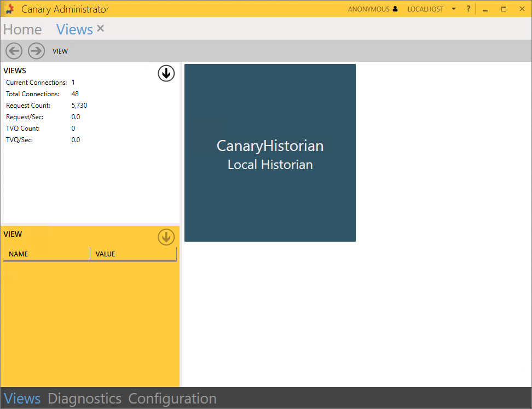Click the VIEW breadcrumb label
Viewport: 532px width, 409px height.
coord(60,51)
